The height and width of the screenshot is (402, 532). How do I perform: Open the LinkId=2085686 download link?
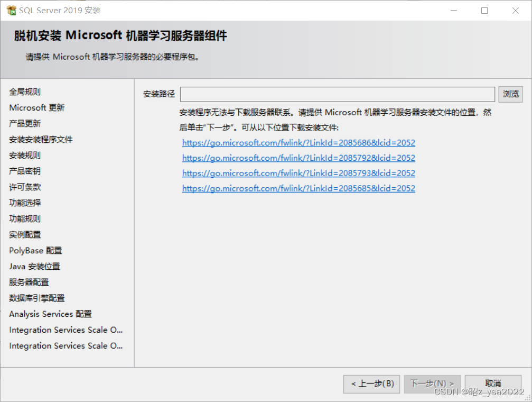click(298, 143)
